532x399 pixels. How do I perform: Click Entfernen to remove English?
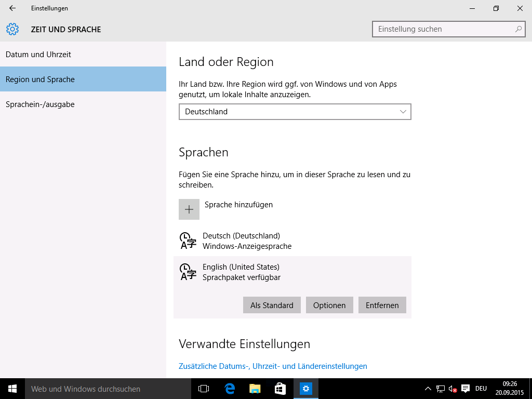382,305
